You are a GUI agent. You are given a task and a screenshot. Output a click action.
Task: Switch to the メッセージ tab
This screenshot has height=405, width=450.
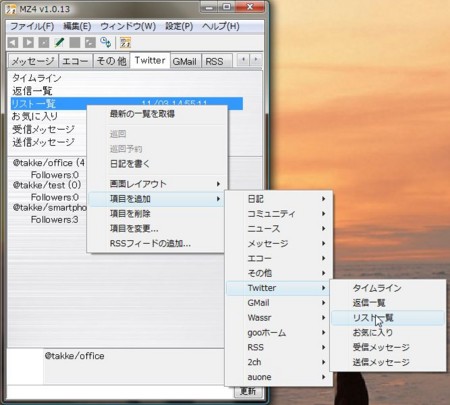click(33, 61)
